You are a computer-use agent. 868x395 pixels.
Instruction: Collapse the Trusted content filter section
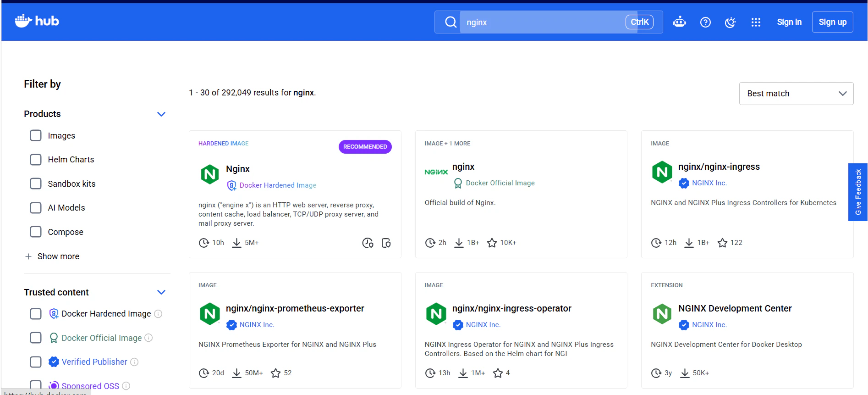pos(161,292)
